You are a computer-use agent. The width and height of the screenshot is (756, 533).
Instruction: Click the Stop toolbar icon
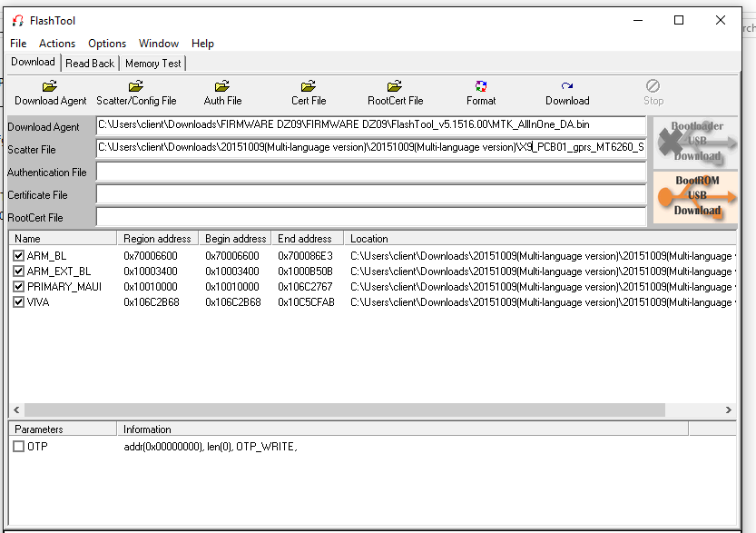coord(653,86)
